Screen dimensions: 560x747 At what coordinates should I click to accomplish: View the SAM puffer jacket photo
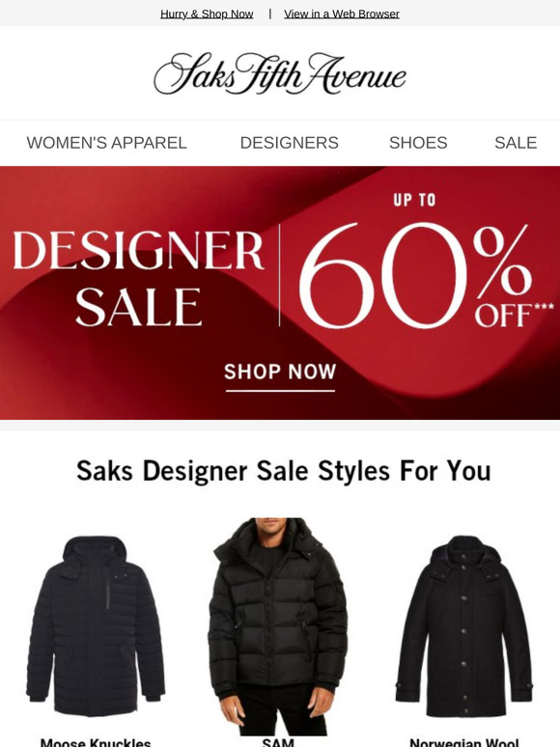coord(278,626)
